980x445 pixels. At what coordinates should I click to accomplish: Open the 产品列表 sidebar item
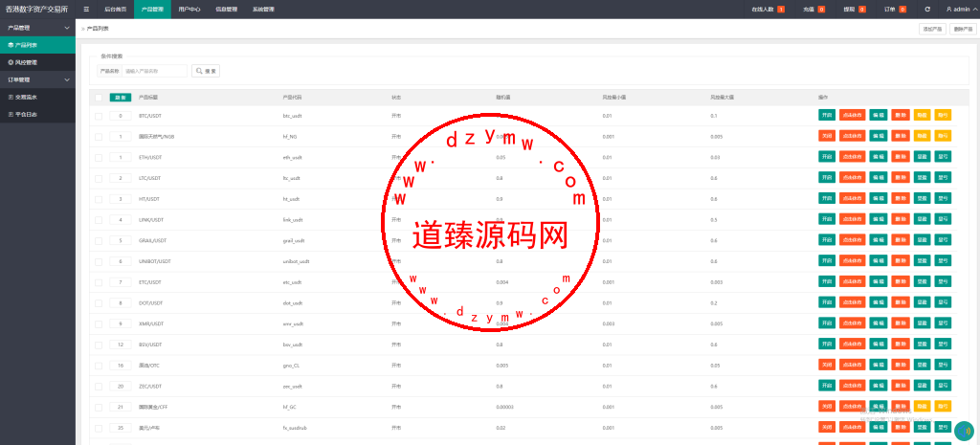37,45
